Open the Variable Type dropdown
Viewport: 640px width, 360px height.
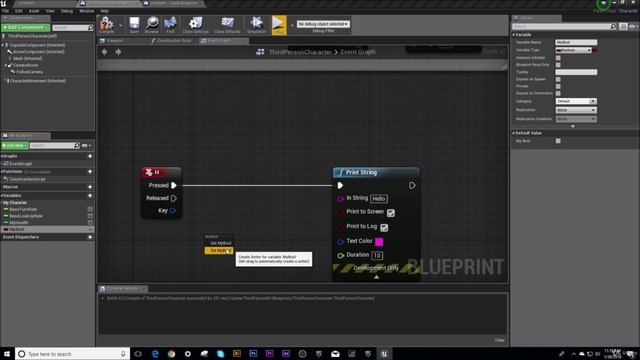[573, 50]
